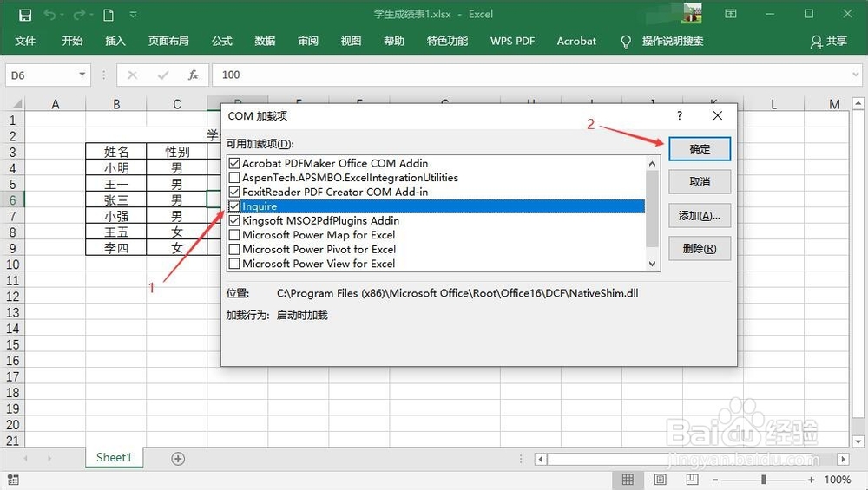Click the macro recording icon in the status bar
The width and height of the screenshot is (868, 490).
point(13,480)
